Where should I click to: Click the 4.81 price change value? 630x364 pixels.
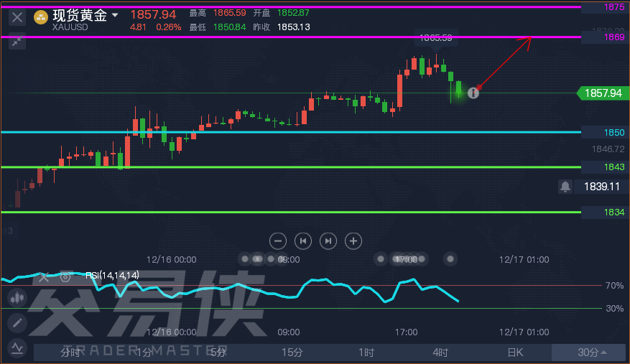pyautogui.click(x=138, y=27)
